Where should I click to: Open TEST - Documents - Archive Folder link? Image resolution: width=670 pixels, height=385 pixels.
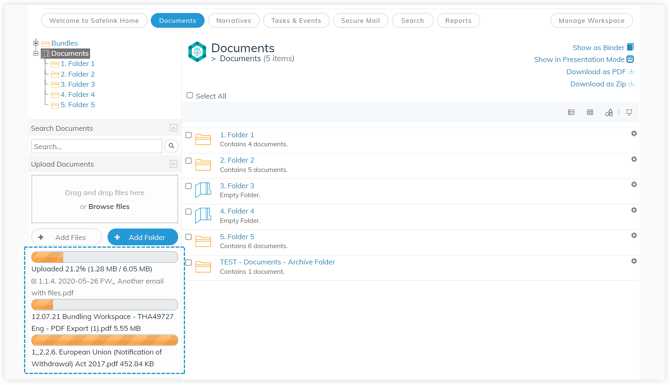(277, 262)
